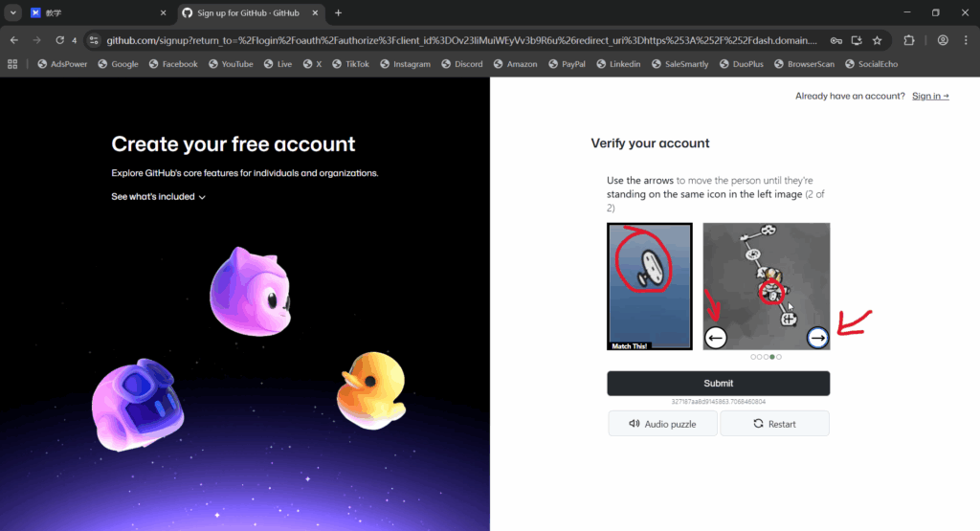Click the site information icon in address bar
The width and height of the screenshot is (980, 531).
coord(94,41)
